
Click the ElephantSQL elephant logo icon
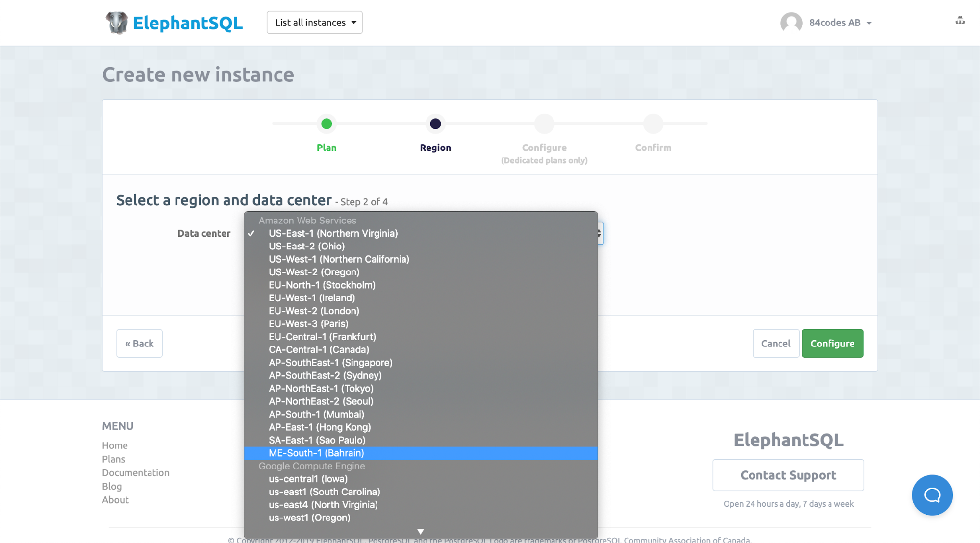(x=117, y=23)
